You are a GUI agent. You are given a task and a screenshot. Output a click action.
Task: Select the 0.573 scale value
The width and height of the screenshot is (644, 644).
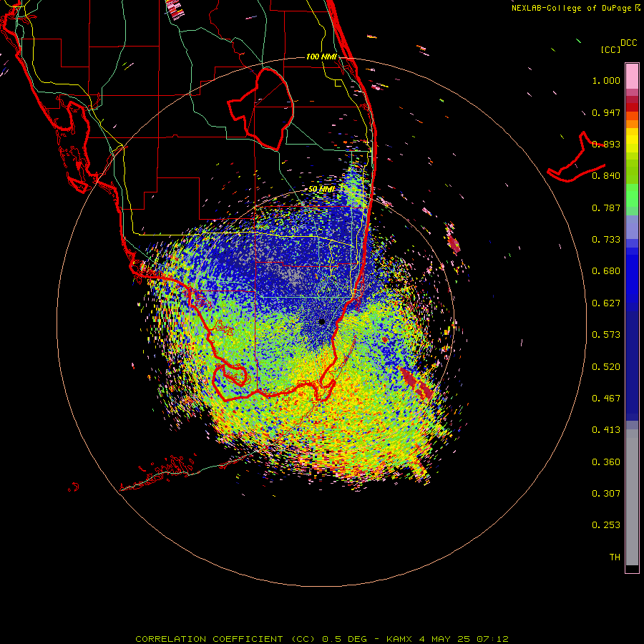coord(606,335)
